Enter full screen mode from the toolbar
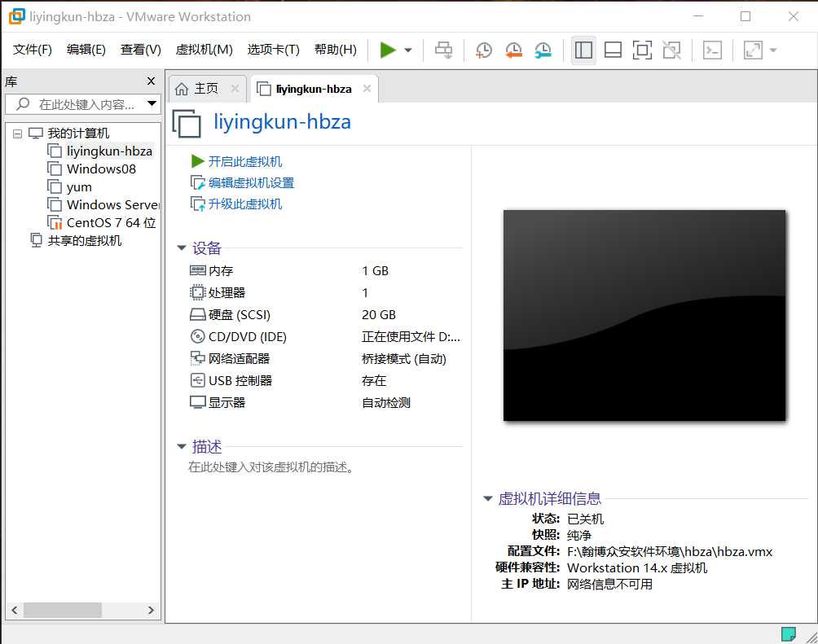The height and width of the screenshot is (644, 818). tap(642, 50)
